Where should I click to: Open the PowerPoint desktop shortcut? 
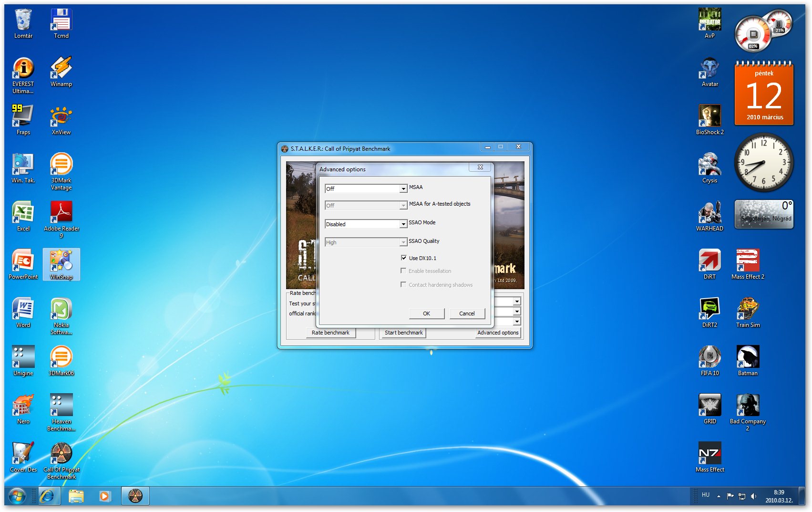click(x=23, y=264)
